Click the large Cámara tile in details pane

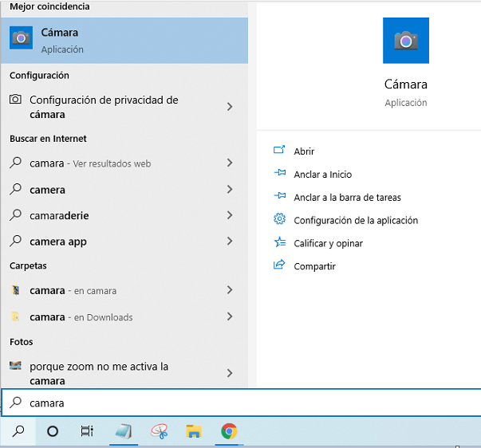coord(406,41)
